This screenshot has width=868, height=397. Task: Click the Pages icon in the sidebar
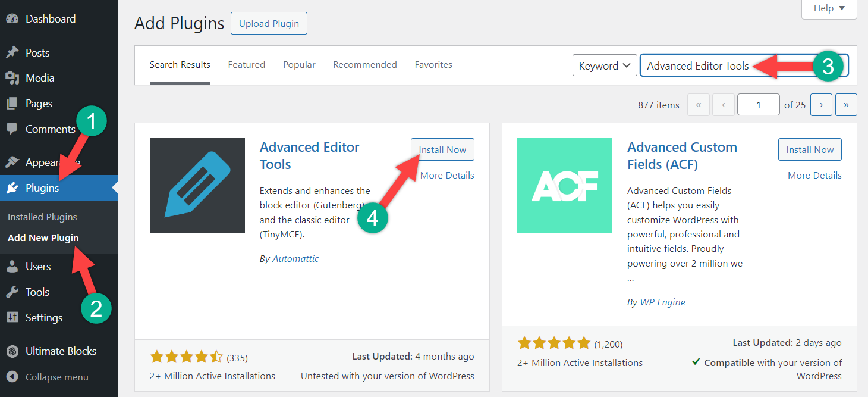click(x=12, y=104)
